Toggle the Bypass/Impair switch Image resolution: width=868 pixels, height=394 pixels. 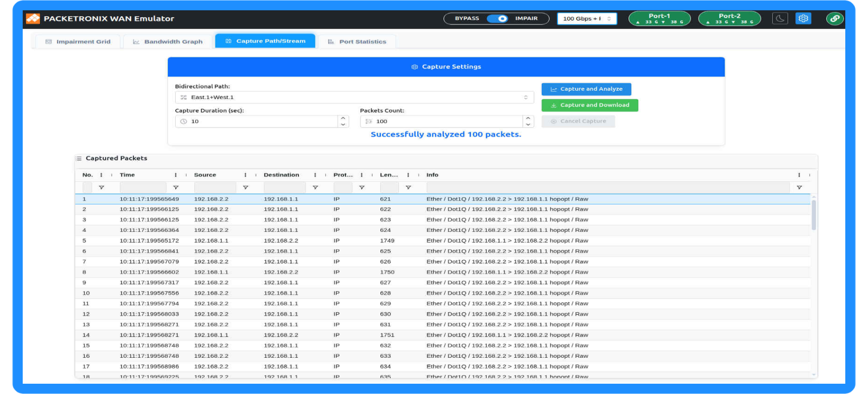pyautogui.click(x=497, y=18)
